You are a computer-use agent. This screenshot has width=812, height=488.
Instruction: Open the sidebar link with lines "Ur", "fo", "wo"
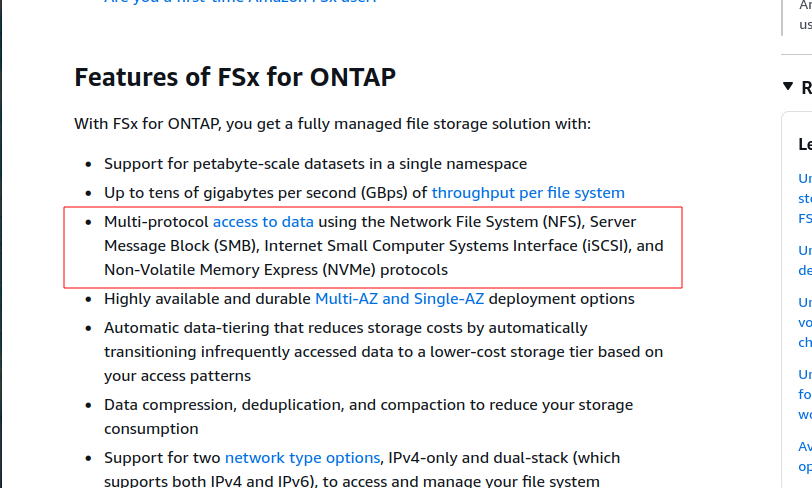point(805,394)
